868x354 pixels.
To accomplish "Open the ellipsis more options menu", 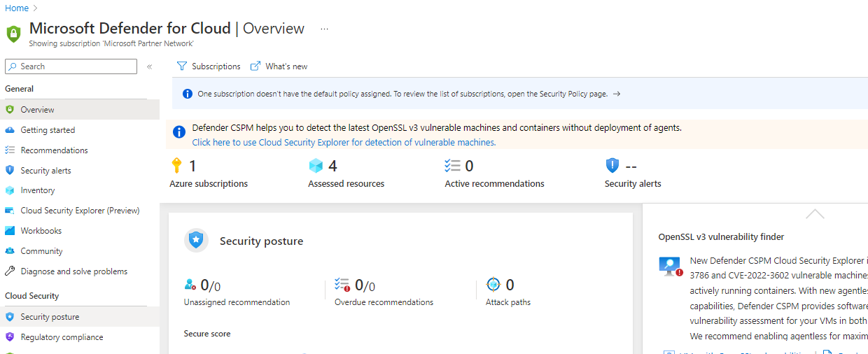I will 324,29.
